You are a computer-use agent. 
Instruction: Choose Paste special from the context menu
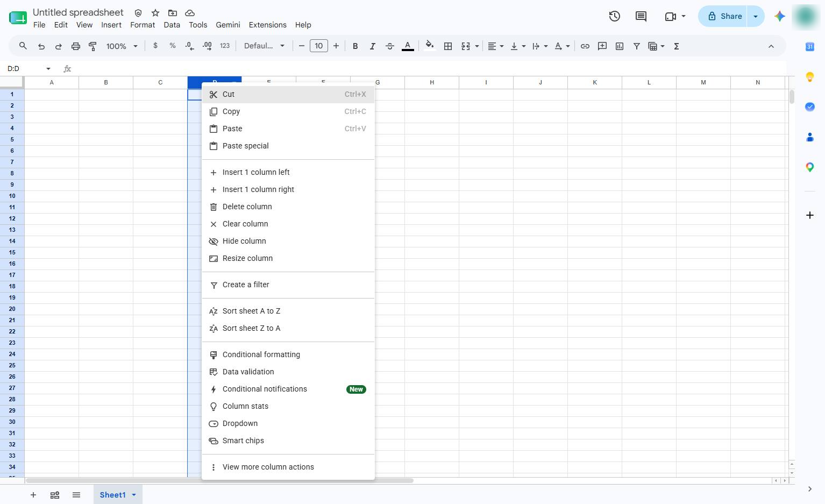(x=288, y=146)
